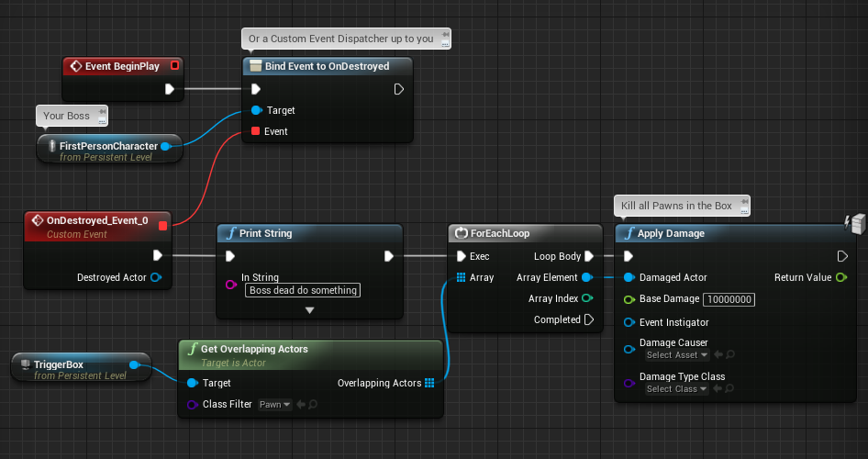Click the Target pin on Bind Event node

pyautogui.click(x=256, y=110)
